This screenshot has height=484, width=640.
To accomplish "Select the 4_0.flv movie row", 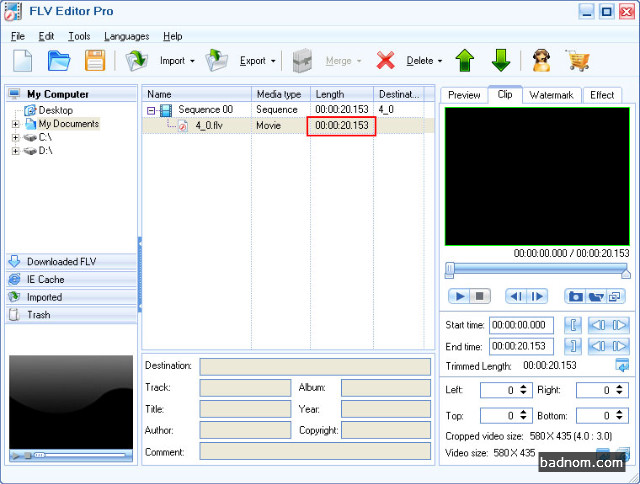I will pos(287,125).
